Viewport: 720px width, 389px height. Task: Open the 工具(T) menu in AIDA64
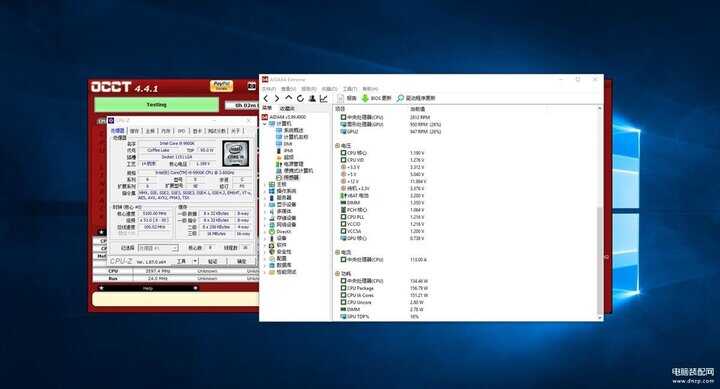click(x=350, y=89)
